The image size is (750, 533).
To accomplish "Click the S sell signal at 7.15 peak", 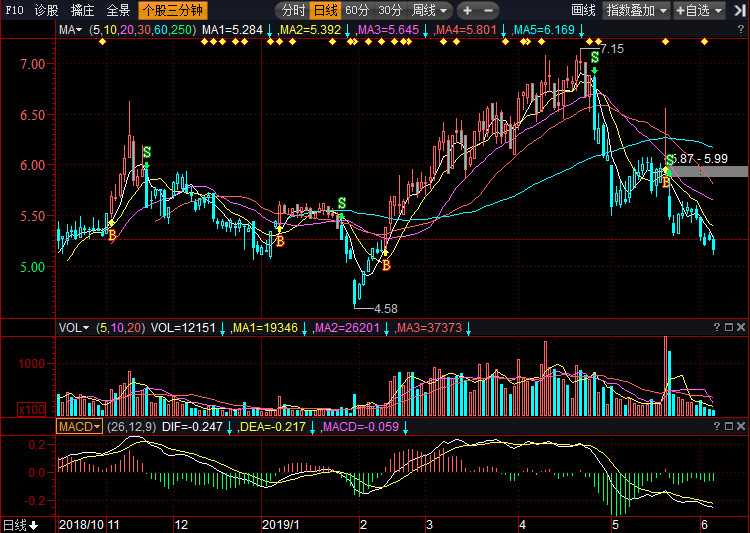I will click(595, 58).
